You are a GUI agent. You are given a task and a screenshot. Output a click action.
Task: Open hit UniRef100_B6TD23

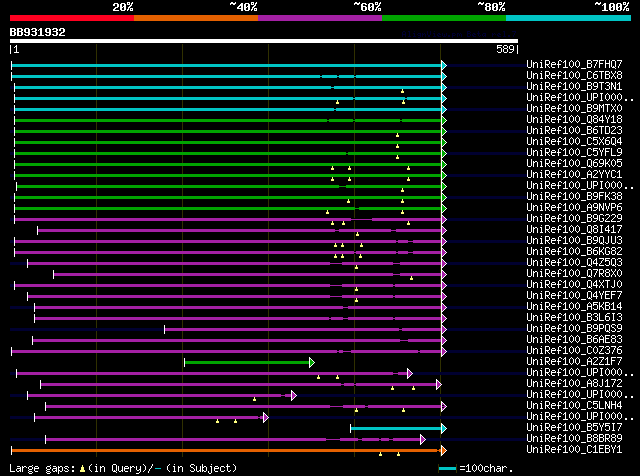pos(574,130)
